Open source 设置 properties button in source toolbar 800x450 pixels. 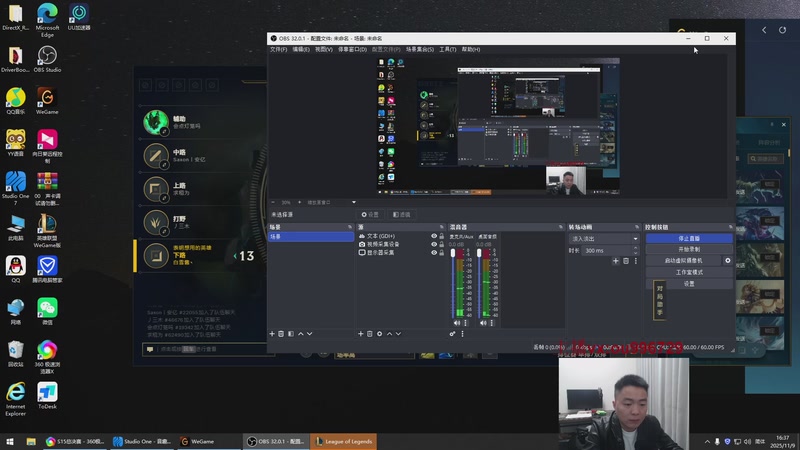click(370, 215)
